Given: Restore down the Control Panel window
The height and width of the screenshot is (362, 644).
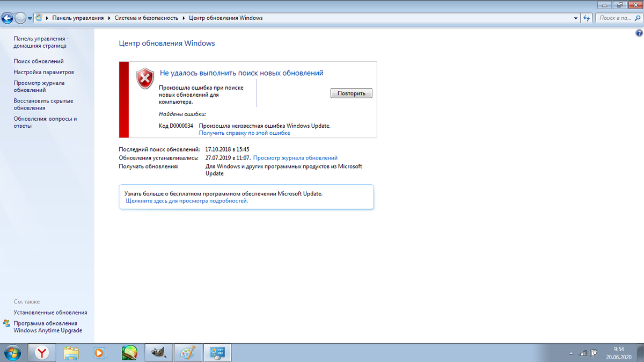Looking at the screenshot, I should 619,4.
